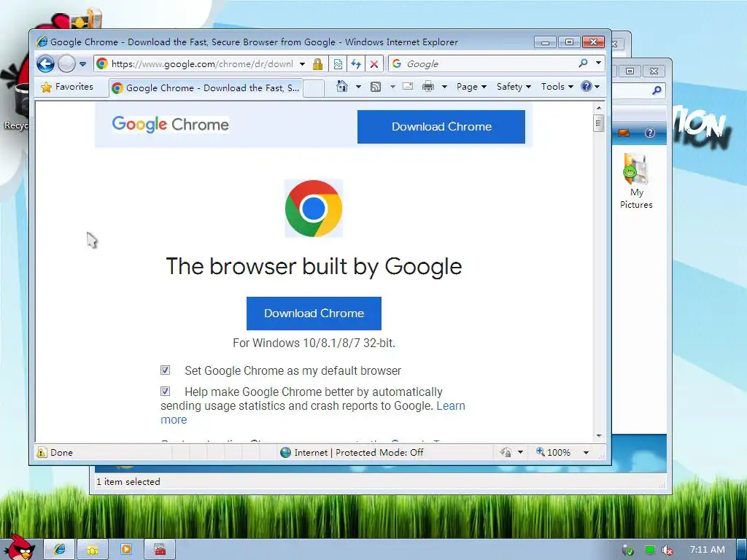Click the vertical scrollbar thumb

(x=599, y=123)
